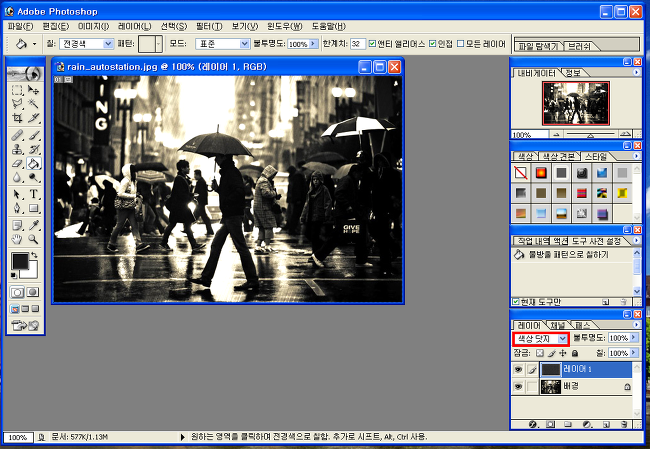Select the Rectangular Marquee tool
This screenshot has height=449, width=650.
(17, 90)
